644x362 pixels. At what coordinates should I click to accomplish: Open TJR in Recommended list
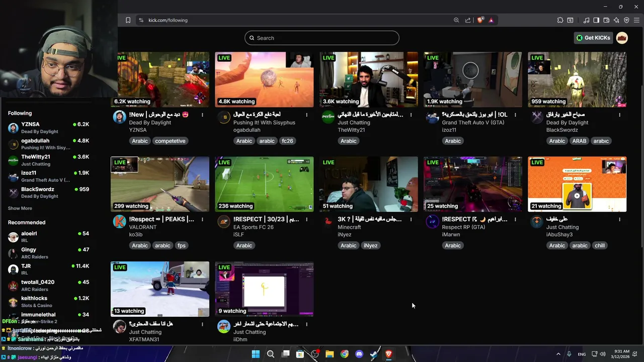tap(48, 269)
